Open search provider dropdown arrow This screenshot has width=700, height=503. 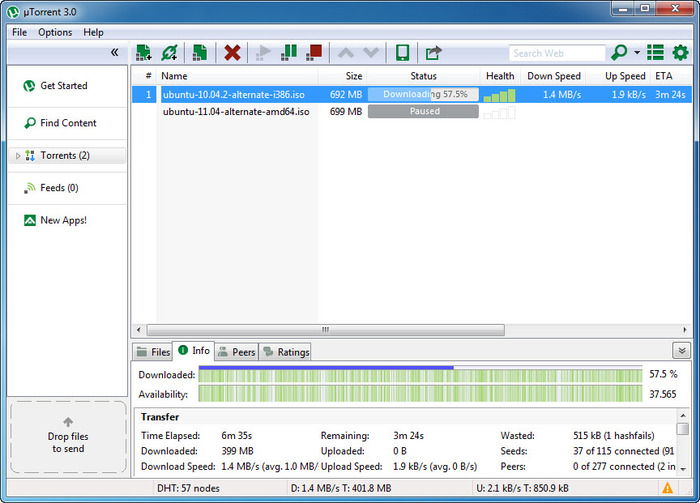637,53
